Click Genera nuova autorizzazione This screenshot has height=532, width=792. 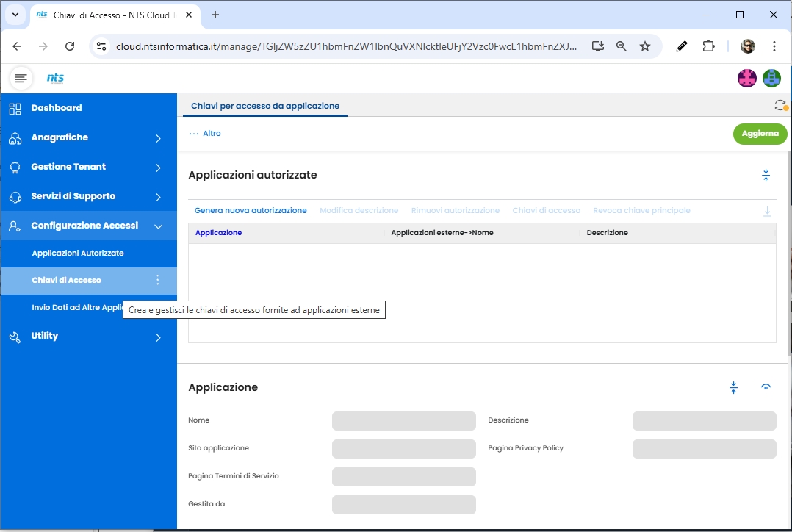click(251, 211)
